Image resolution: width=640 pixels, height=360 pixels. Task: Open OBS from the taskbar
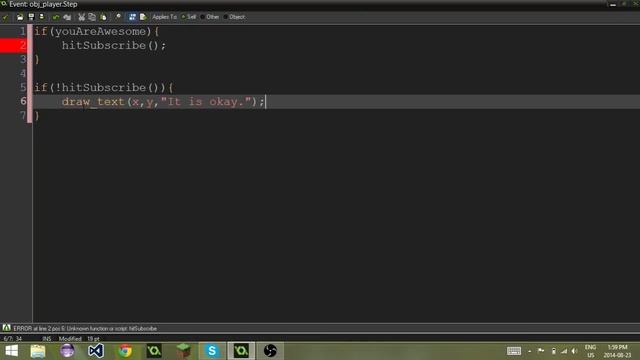pos(270,351)
